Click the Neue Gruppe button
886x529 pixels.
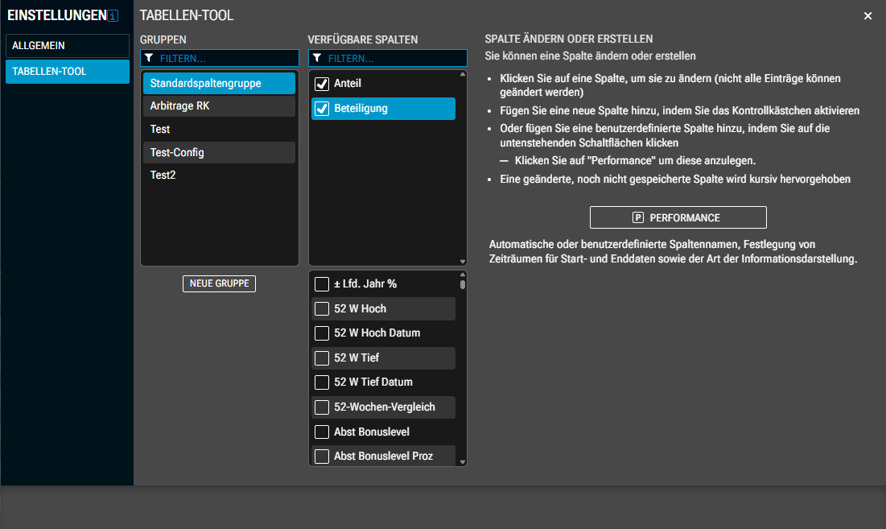coord(219,284)
